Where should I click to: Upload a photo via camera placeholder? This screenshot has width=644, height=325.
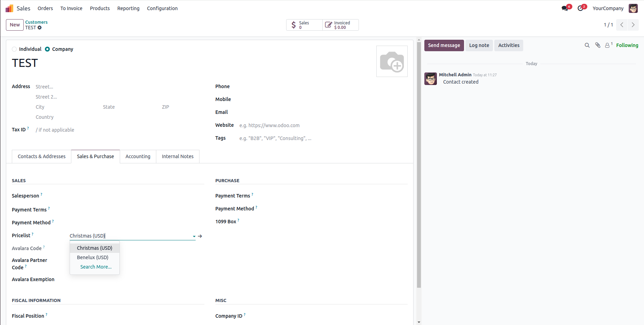pyautogui.click(x=392, y=61)
